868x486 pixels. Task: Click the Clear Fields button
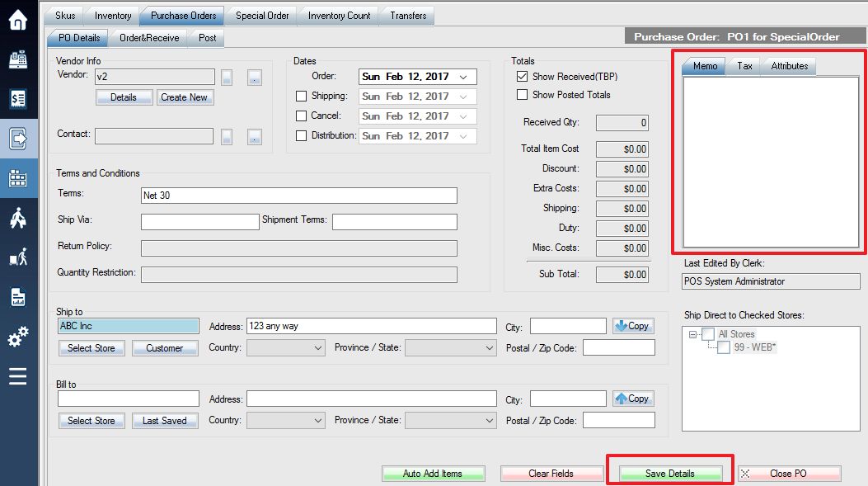pyautogui.click(x=551, y=474)
